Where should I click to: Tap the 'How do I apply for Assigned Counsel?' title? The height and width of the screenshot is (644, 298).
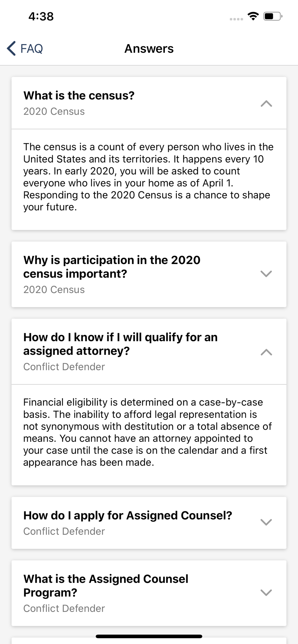coord(128,516)
